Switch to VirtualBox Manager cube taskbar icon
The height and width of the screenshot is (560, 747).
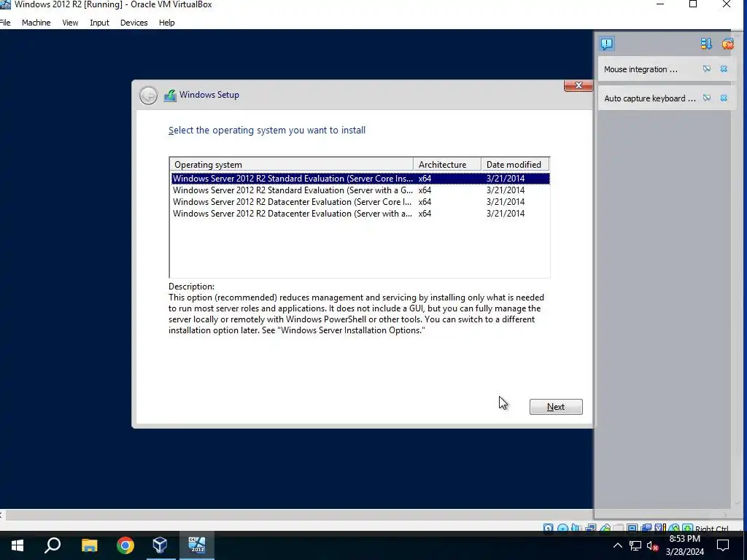(x=160, y=545)
